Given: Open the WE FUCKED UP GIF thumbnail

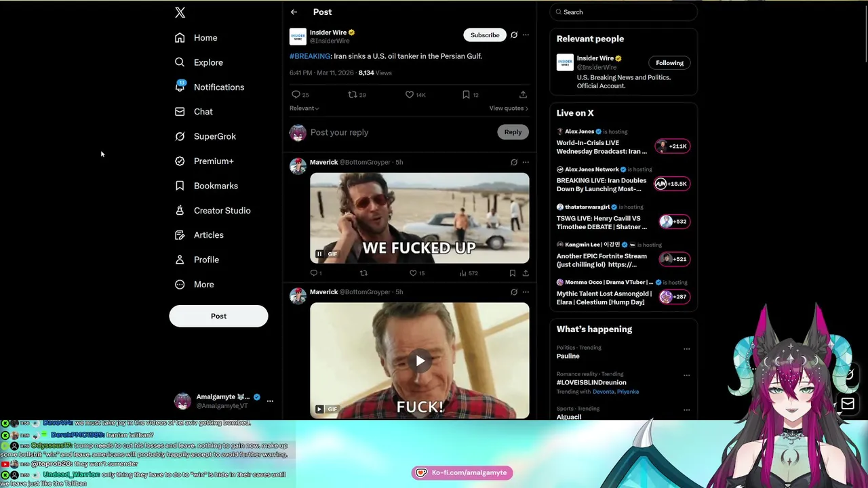Looking at the screenshot, I should 420,218.
